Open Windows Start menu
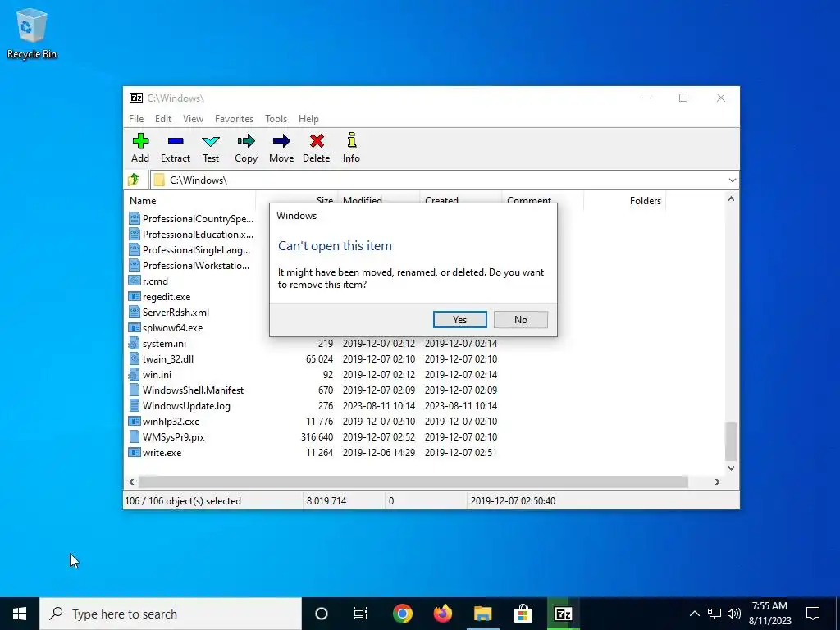 (x=20, y=614)
